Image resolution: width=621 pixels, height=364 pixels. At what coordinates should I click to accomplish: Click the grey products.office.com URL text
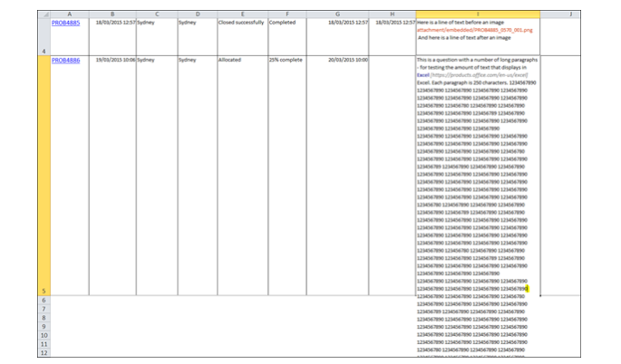coord(479,75)
